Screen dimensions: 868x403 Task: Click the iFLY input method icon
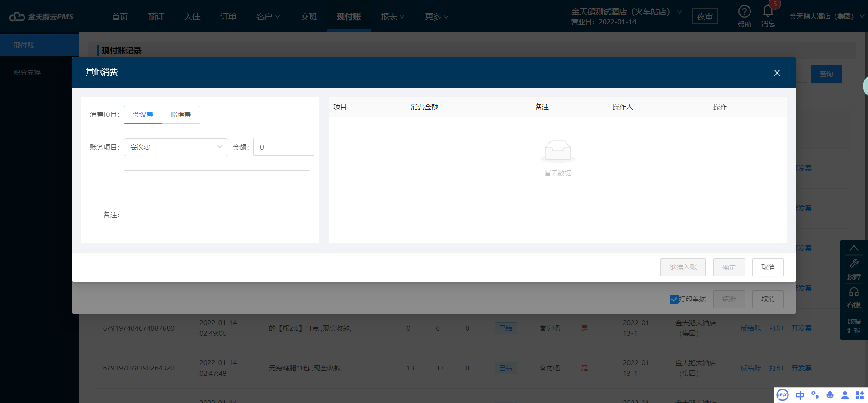click(783, 395)
